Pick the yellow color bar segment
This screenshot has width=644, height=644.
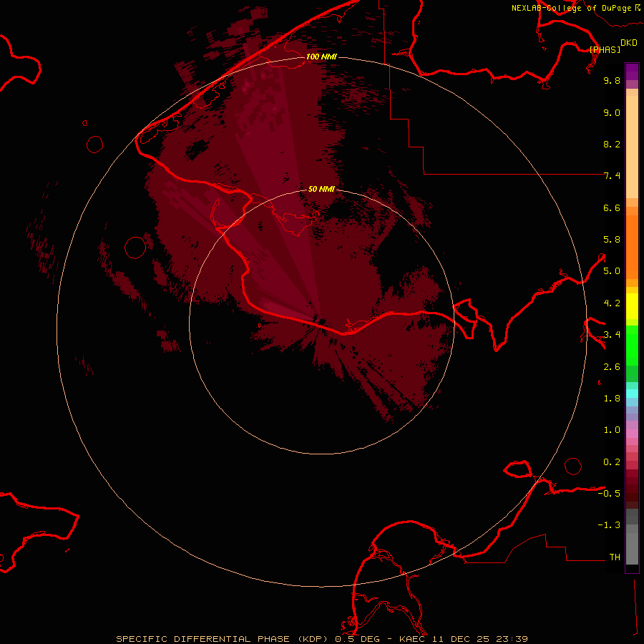[x=632, y=306]
